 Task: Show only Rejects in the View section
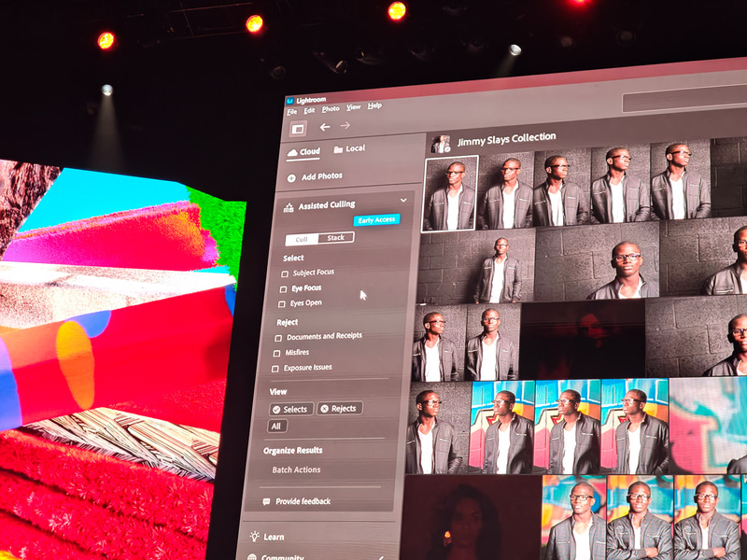pyautogui.click(x=340, y=409)
